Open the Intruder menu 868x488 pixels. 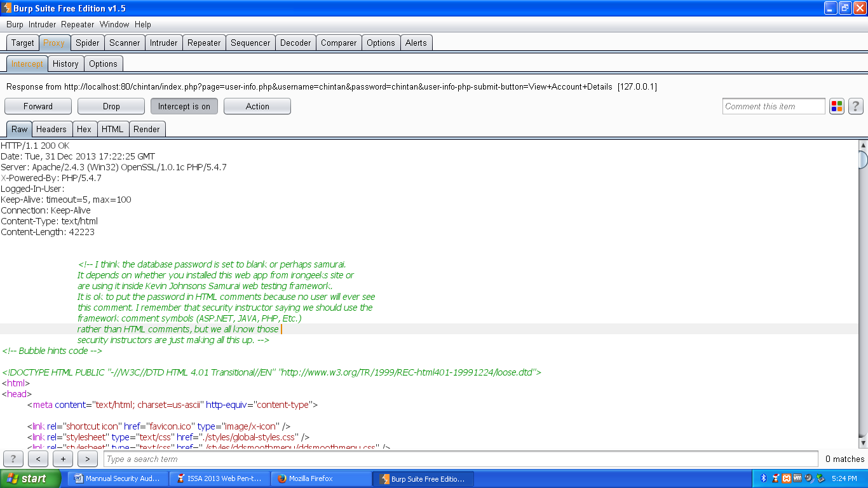point(43,24)
